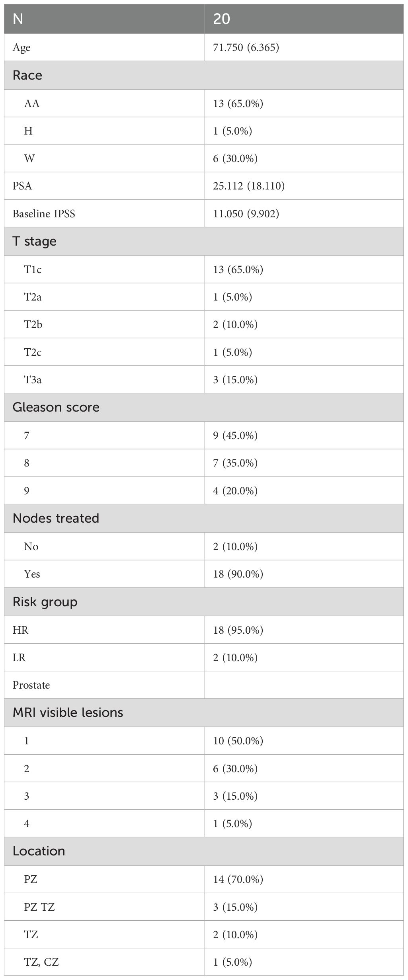Click the T stage section header
Image resolution: width=408 pixels, height=980 pixels.
pos(35,241)
